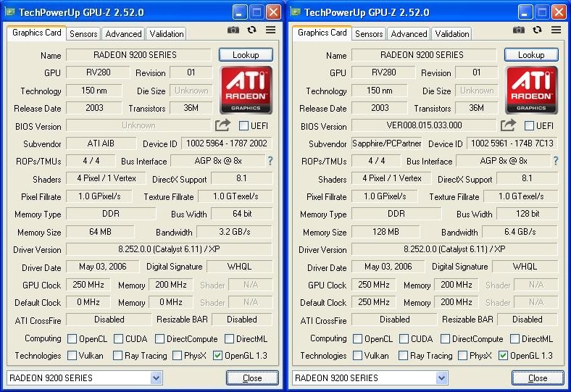Switch to Sensors tab in right window
Viewport: 571px width, 392px height.
tap(369, 34)
